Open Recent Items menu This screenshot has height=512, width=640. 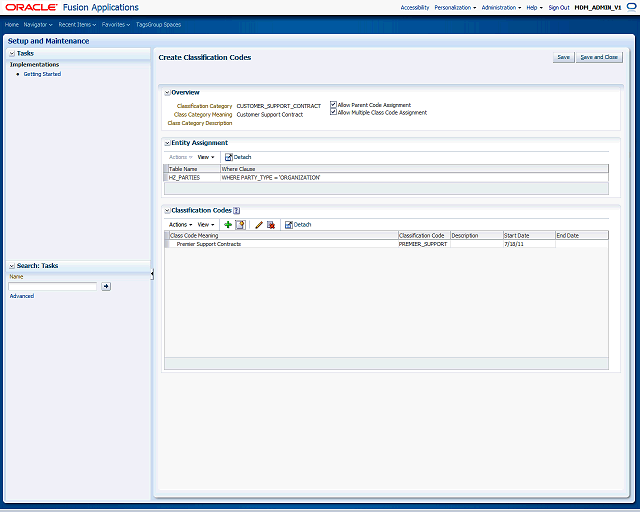(x=77, y=24)
